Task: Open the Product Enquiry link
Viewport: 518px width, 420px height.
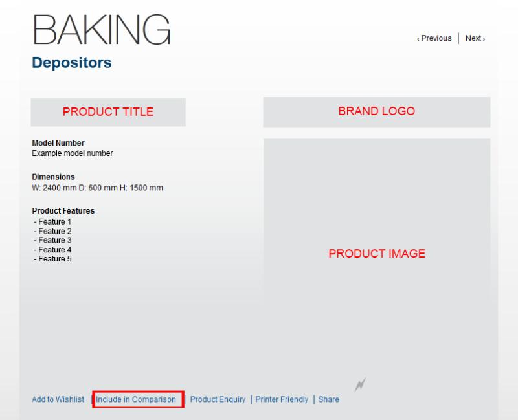Action: 218,399
